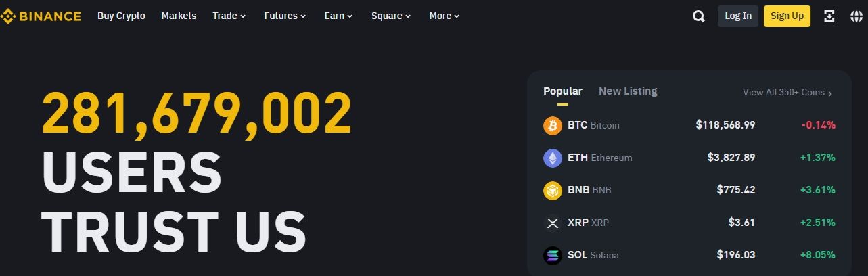Click the Solana coin icon
This screenshot has width=868, height=276.
553,255
